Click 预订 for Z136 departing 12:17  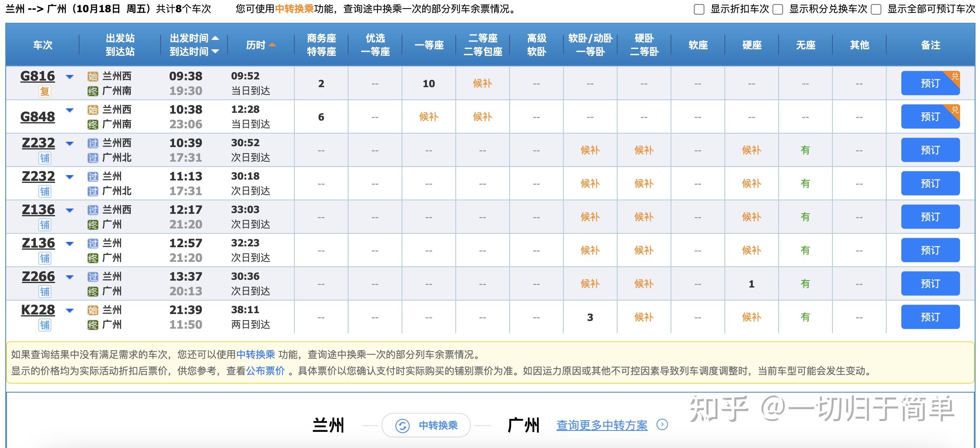pyautogui.click(x=930, y=217)
